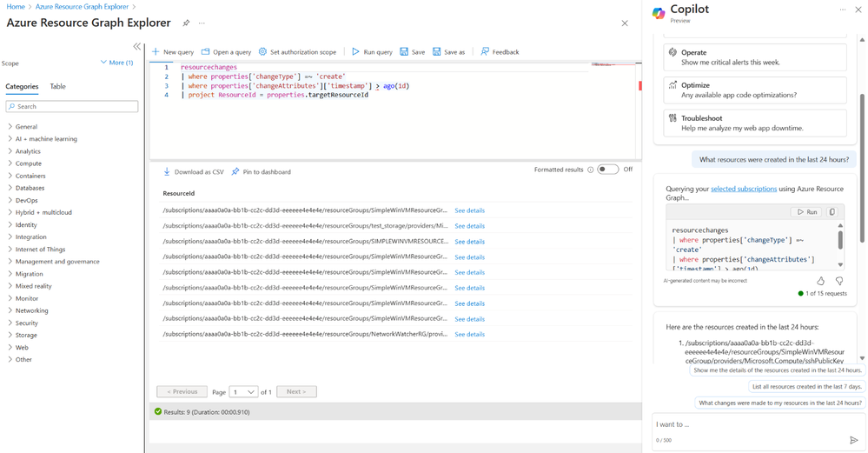
Task: Switch to Categories tab
Action: coord(22,86)
